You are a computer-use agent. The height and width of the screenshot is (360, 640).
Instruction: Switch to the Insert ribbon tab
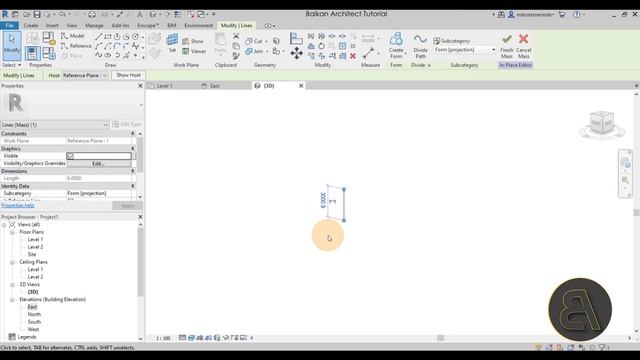click(52, 25)
